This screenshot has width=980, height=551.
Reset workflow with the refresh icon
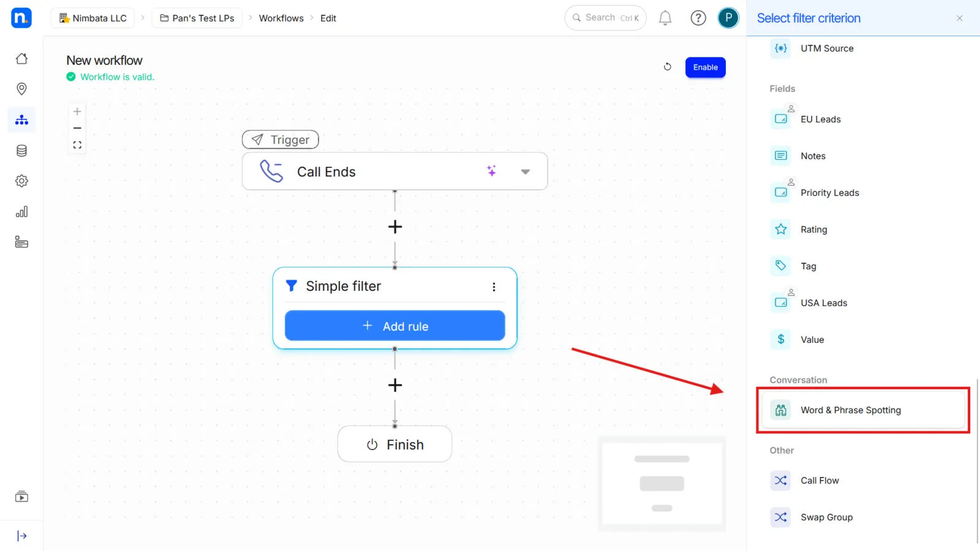click(668, 67)
